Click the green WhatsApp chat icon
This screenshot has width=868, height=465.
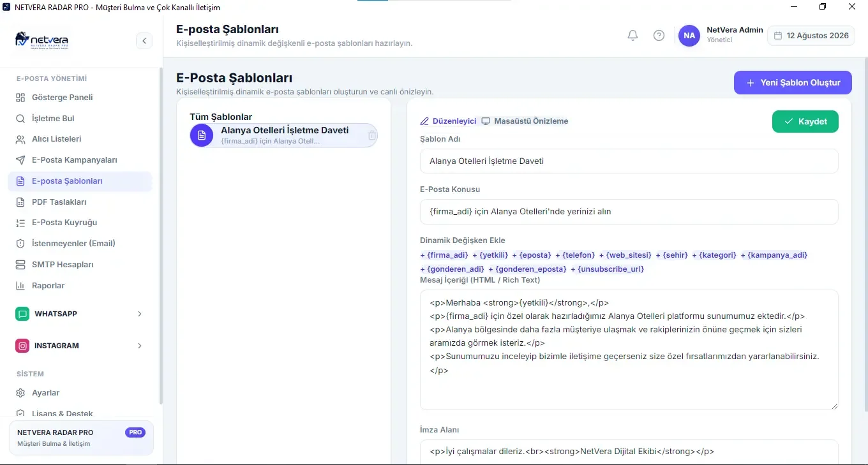click(23, 314)
